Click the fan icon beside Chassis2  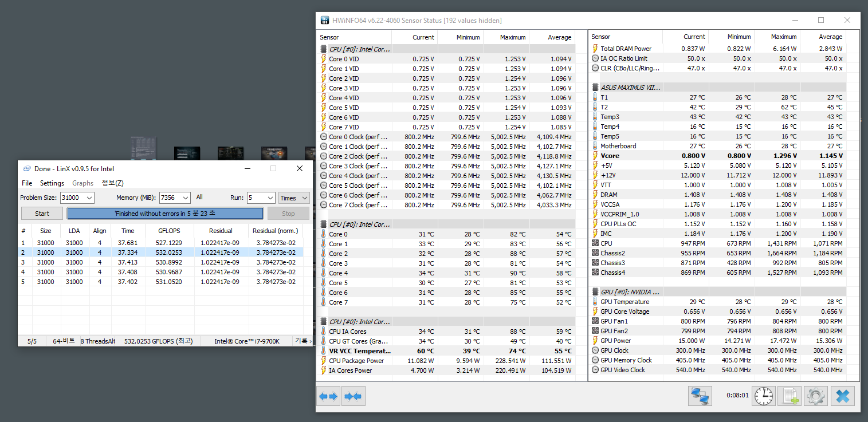595,253
